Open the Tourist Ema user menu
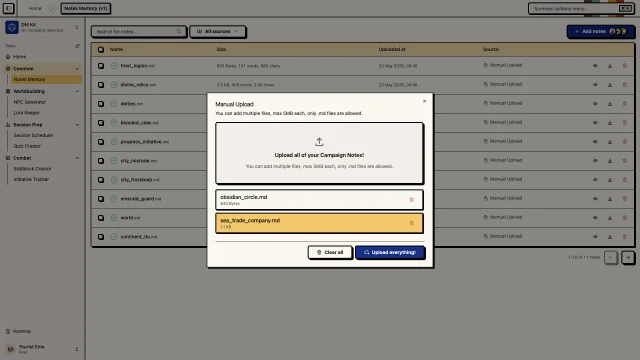The height and width of the screenshot is (360, 640). [42, 349]
